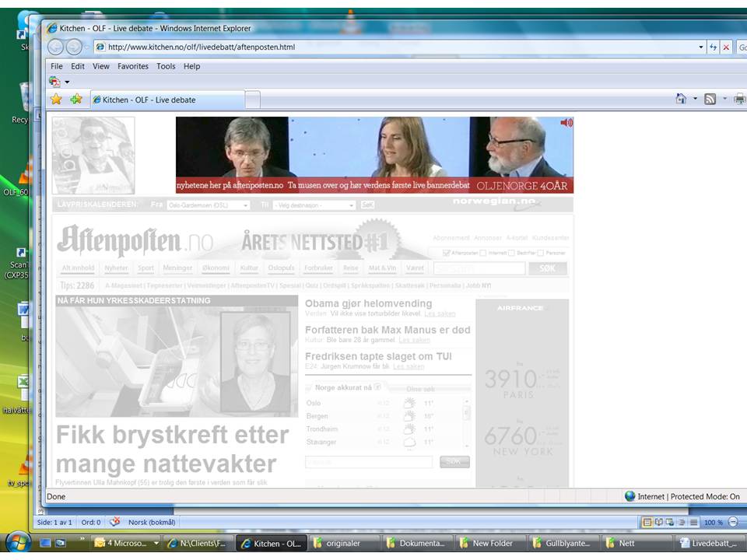Click Word spell-check status icon
The height and width of the screenshot is (560, 747).
[x=114, y=522]
